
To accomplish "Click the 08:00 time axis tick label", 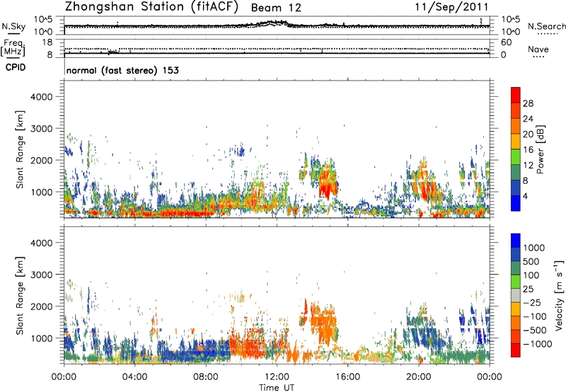I will click(205, 377).
